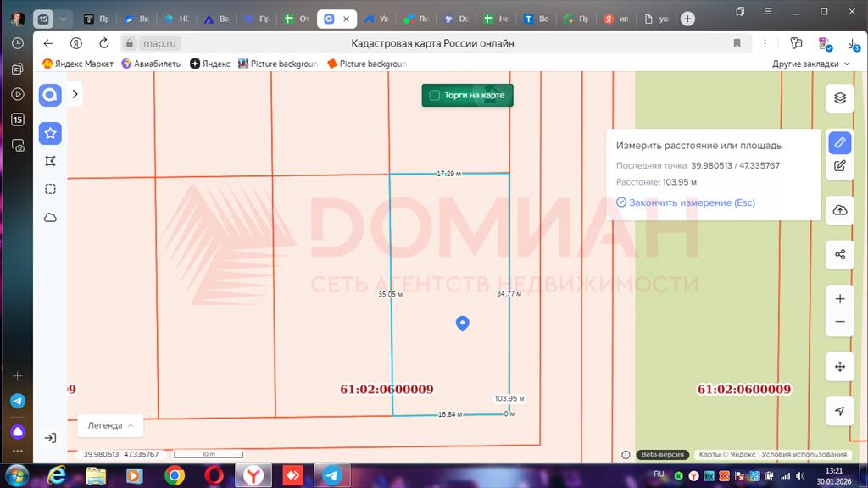Open the share map icon
The image size is (868, 488).
tap(839, 254)
